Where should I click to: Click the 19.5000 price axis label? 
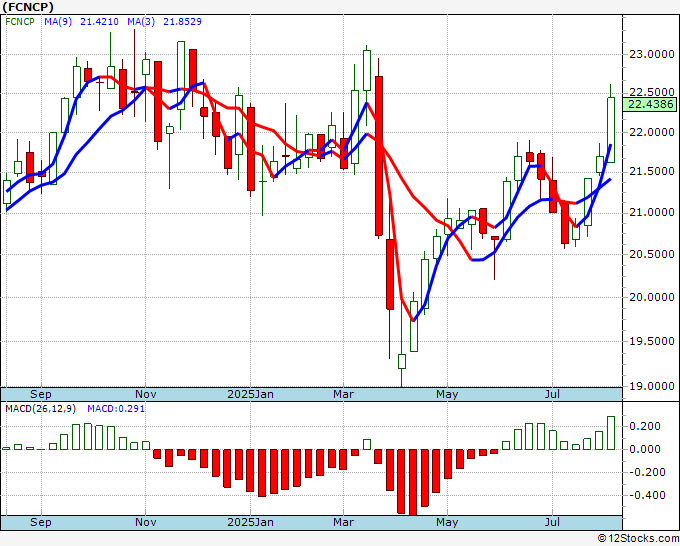[x=651, y=341]
